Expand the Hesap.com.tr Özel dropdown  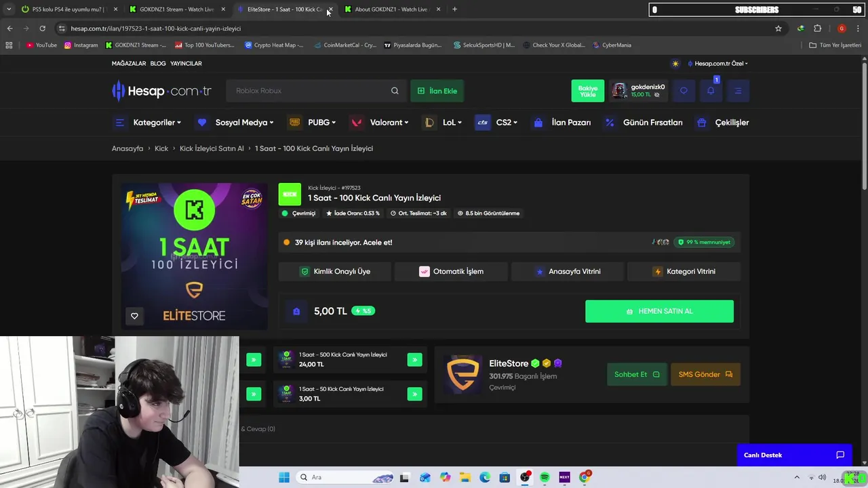pyautogui.click(x=718, y=64)
